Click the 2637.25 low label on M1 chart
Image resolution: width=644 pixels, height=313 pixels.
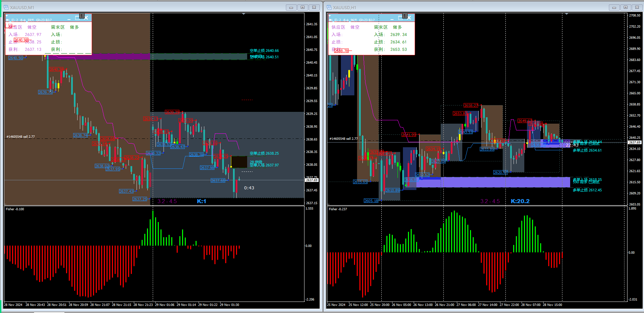tap(140, 199)
